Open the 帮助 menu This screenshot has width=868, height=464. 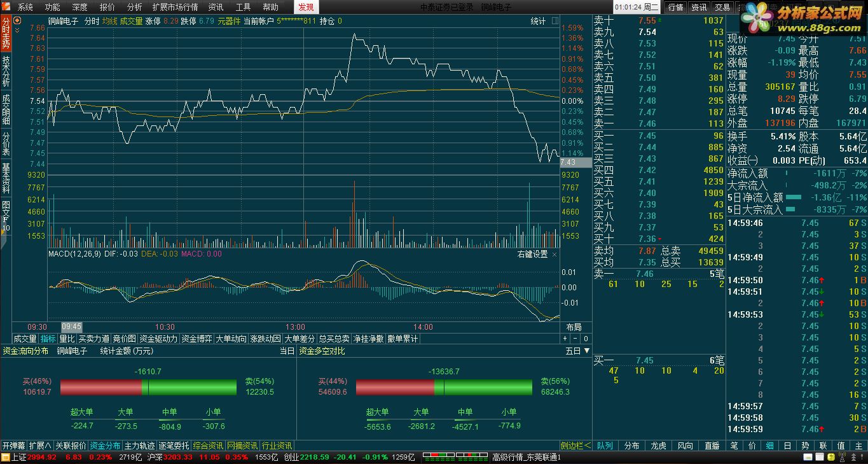pyautogui.click(x=270, y=7)
